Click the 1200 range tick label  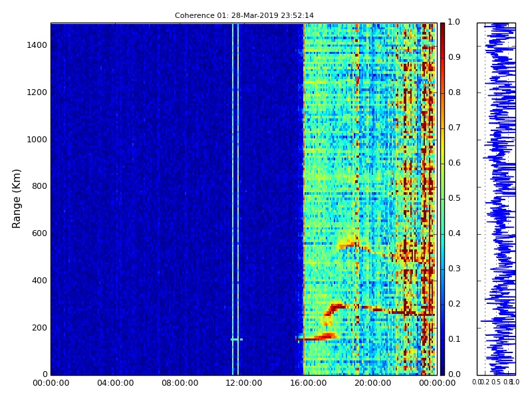coord(37,92)
